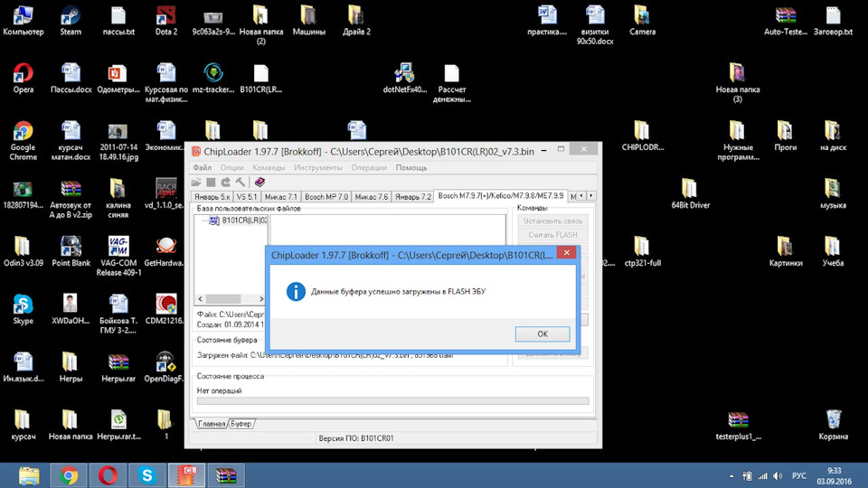Open Opera from the taskbar

[x=108, y=475]
